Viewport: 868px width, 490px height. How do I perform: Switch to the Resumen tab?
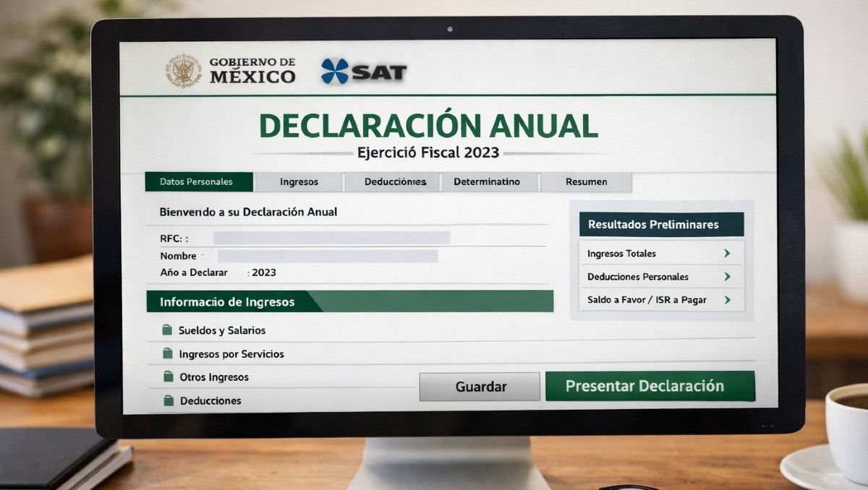586,181
